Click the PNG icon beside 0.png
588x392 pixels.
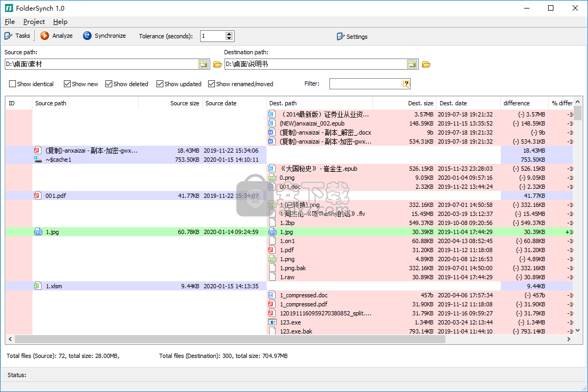[272, 178]
